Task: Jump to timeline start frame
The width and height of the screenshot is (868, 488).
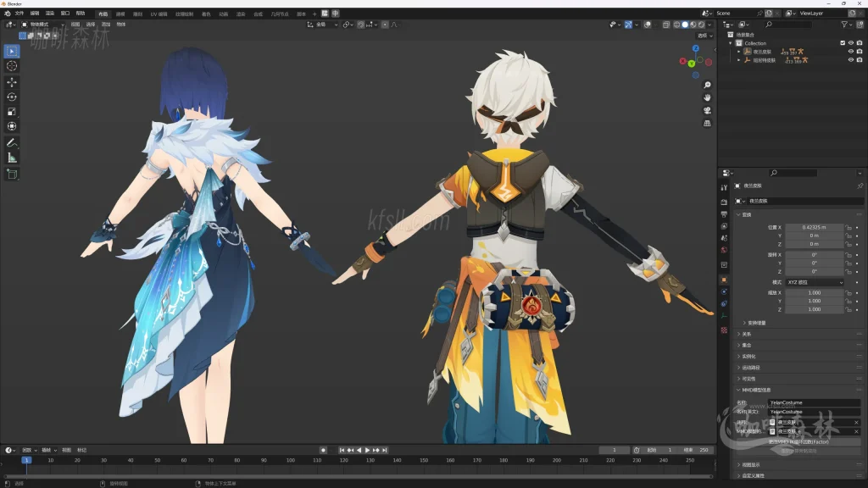Action: tap(342, 451)
